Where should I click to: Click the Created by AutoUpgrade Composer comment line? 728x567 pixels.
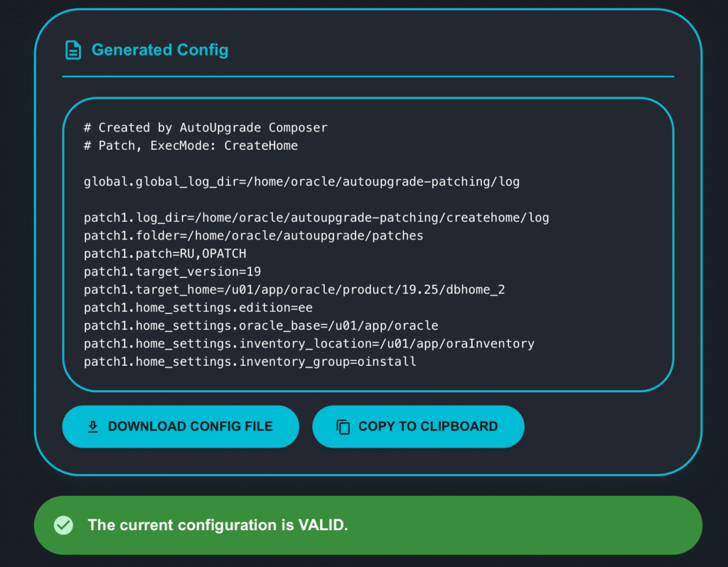coord(205,128)
